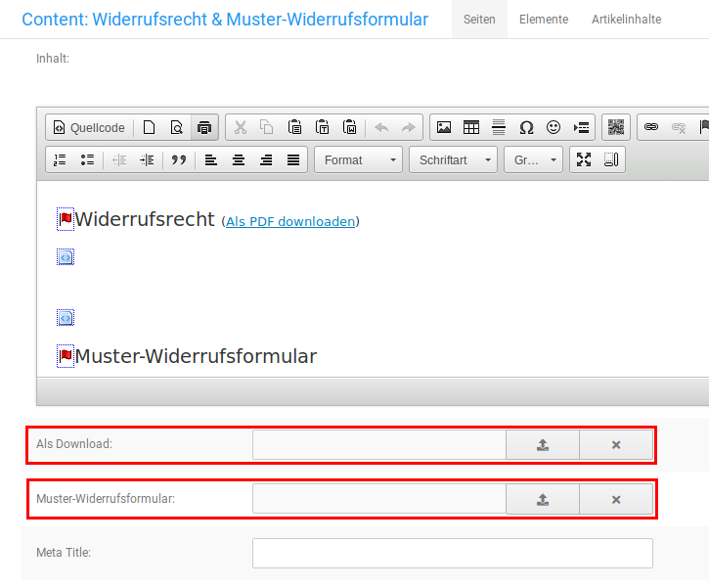Viewport: 709px width, 588px height.
Task: Clear the Als Download field
Action: [x=616, y=445]
